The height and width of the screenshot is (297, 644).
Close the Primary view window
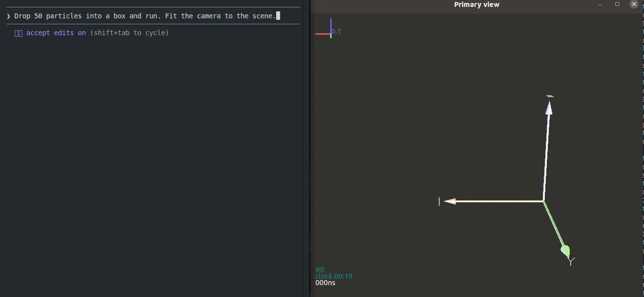click(634, 4)
